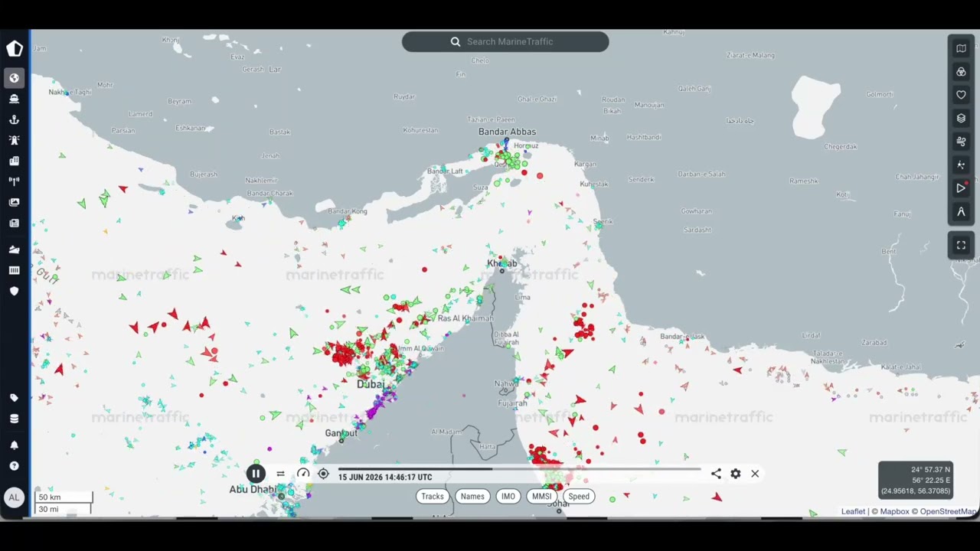This screenshot has height=551, width=980.
Task: Toggle the wind weather layer icon
Action: click(961, 142)
